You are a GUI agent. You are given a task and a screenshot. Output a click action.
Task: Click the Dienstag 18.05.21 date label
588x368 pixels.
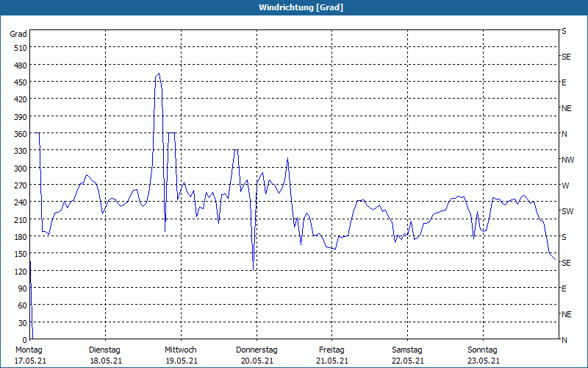[104, 355]
